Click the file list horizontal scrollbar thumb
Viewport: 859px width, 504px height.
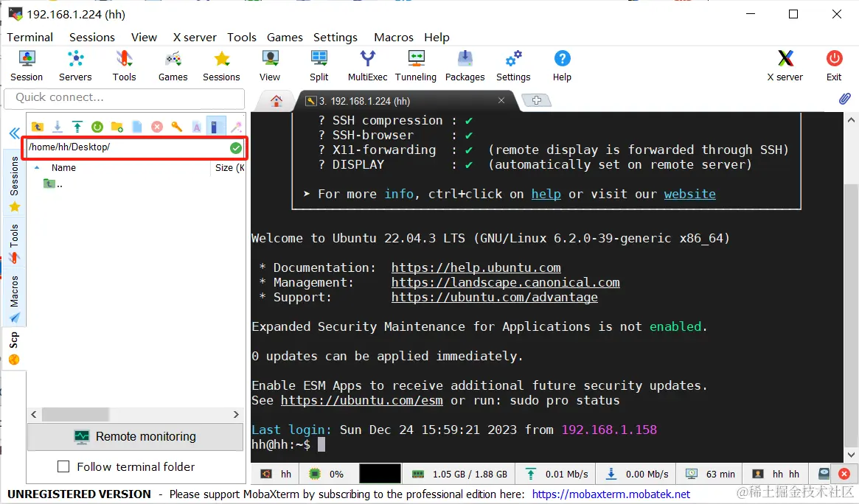click(x=76, y=414)
